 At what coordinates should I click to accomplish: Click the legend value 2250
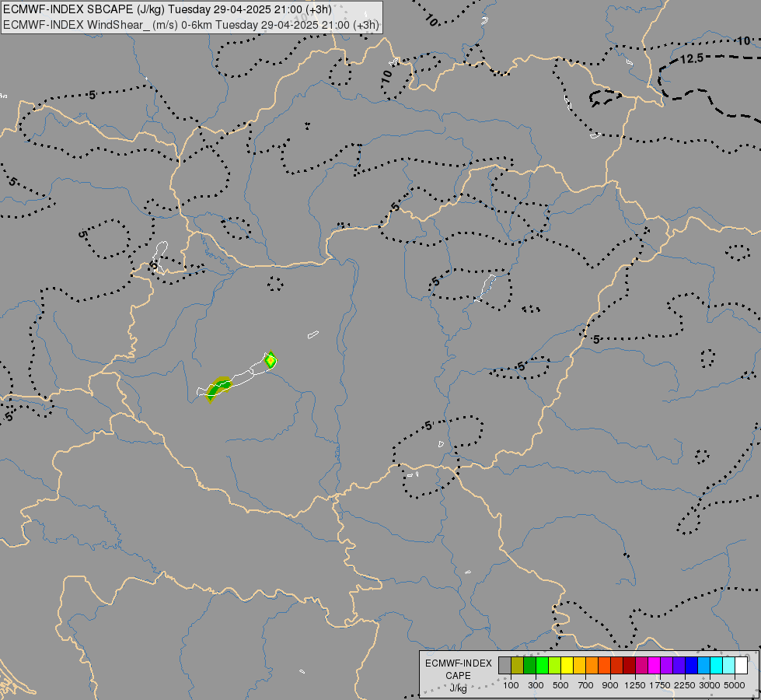coord(685,685)
